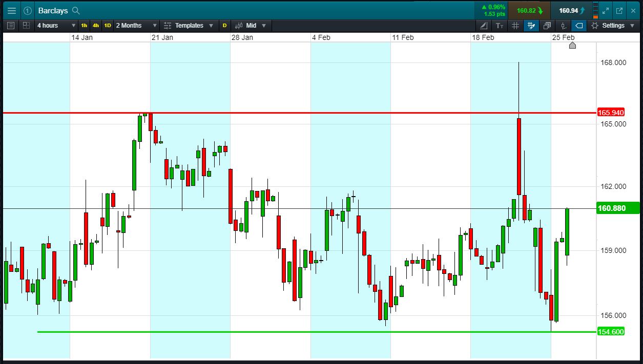Close the Barclays chart panel
Image resolution: width=643 pixels, height=364 pixels.
coord(632,10)
